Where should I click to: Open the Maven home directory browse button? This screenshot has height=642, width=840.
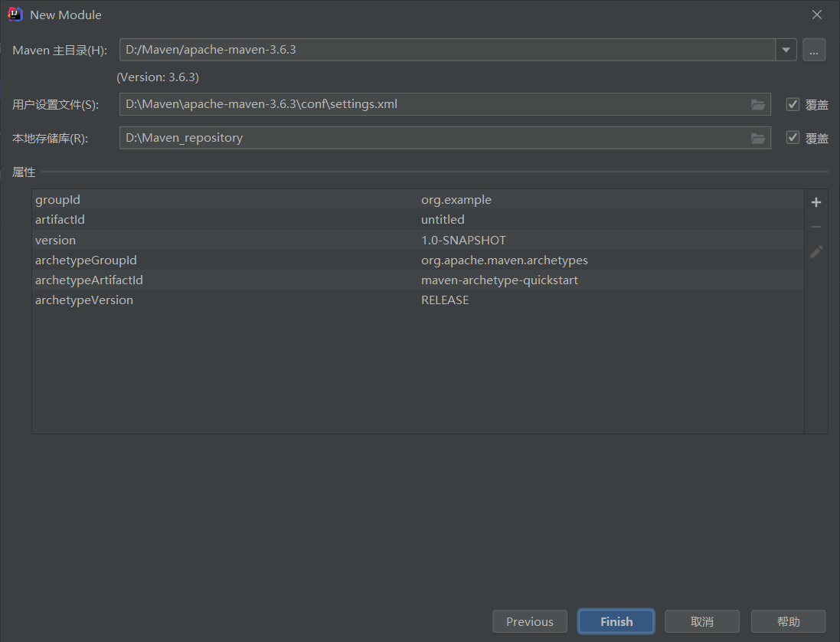(x=814, y=50)
